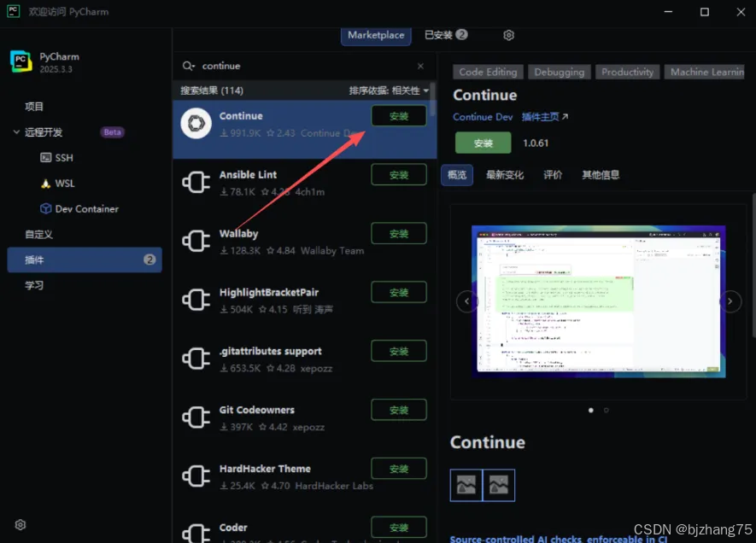This screenshot has height=543, width=756.
Task: Click the Coder plugin icon
Action: 196,533
